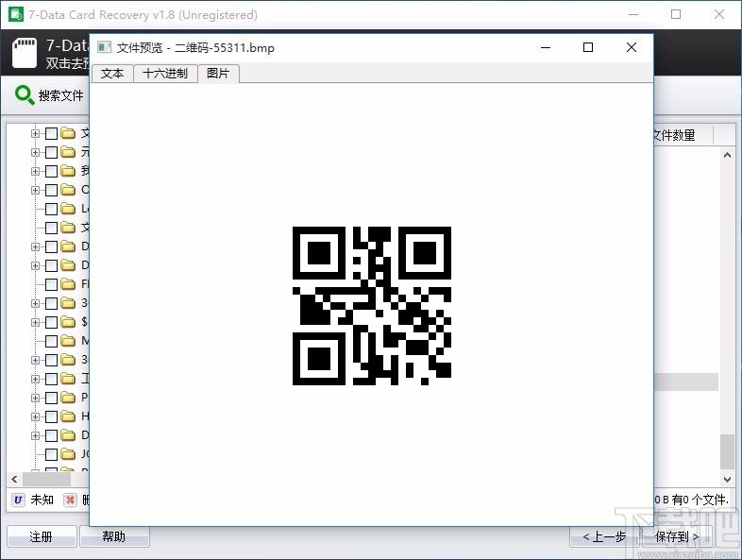Click the blue U unknown legend icon
Viewport: 742px width, 560px height.
(x=18, y=500)
